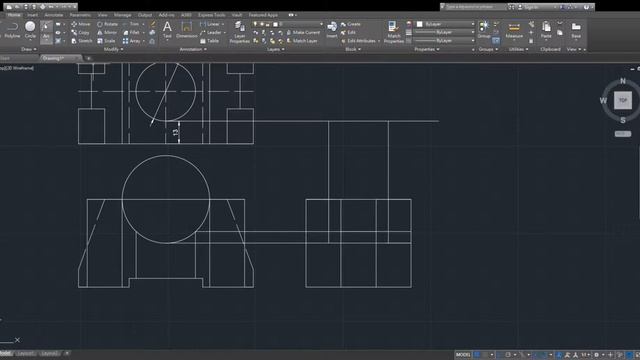Open Layer Properties manager
This screenshot has height=360, width=640.
tap(240, 33)
